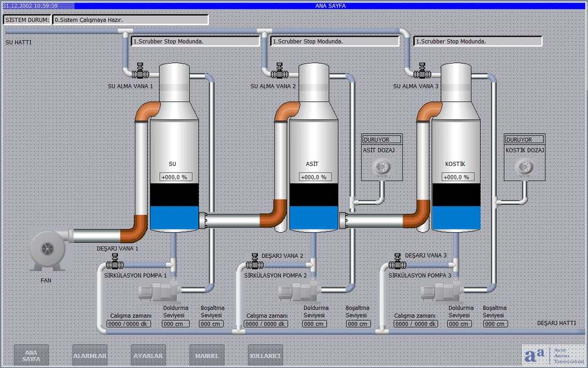Click the KOSTİK DOZAJ dosing pump icon
588x368 pixels.
click(x=524, y=166)
